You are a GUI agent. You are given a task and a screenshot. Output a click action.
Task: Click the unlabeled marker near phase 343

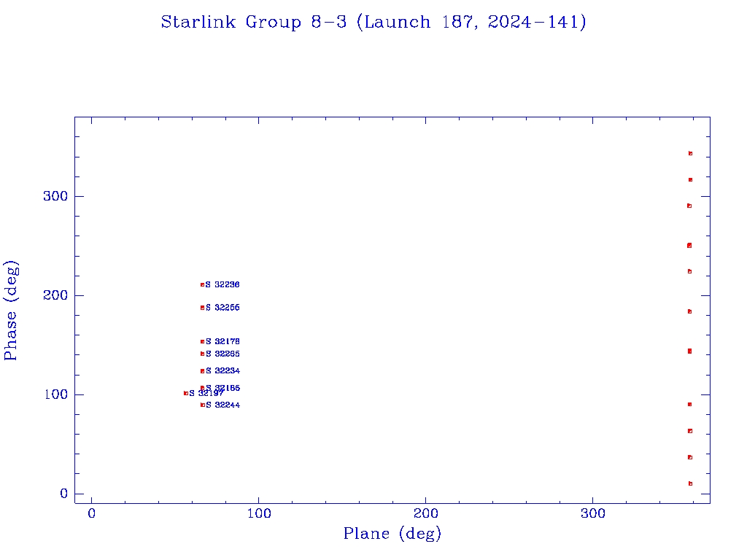(690, 153)
